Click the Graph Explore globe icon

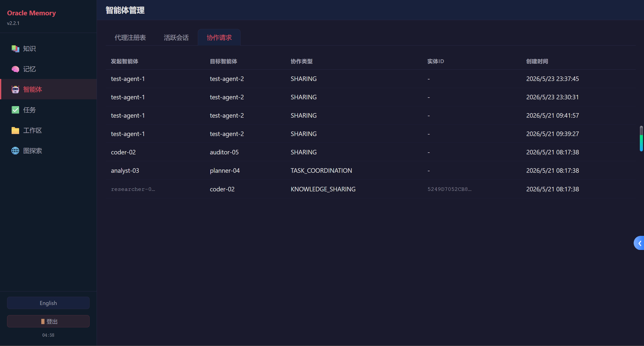tap(15, 151)
